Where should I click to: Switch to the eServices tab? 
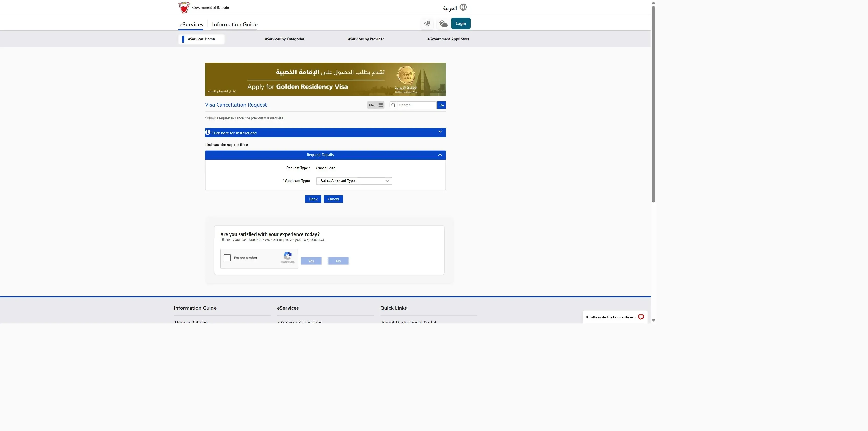coord(191,24)
